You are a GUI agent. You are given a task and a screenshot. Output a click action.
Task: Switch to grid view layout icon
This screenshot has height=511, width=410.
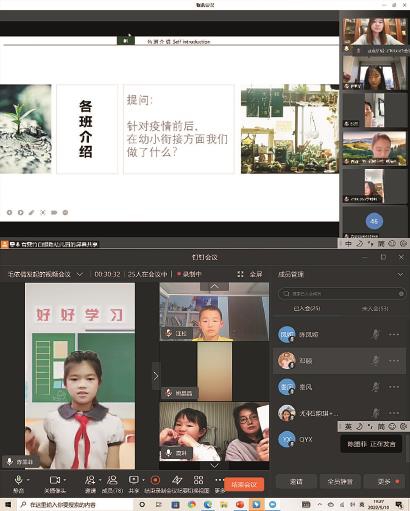point(198,480)
